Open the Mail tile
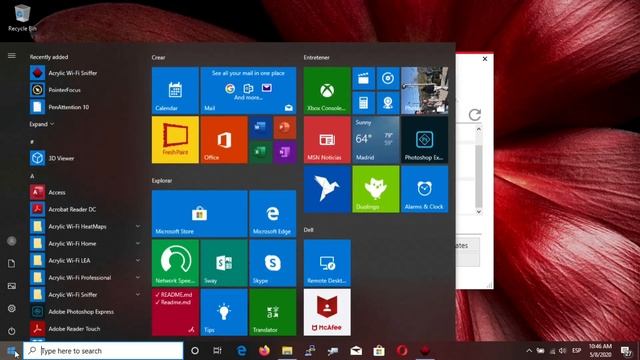Image resolution: width=640 pixels, height=360 pixels. tap(248, 91)
